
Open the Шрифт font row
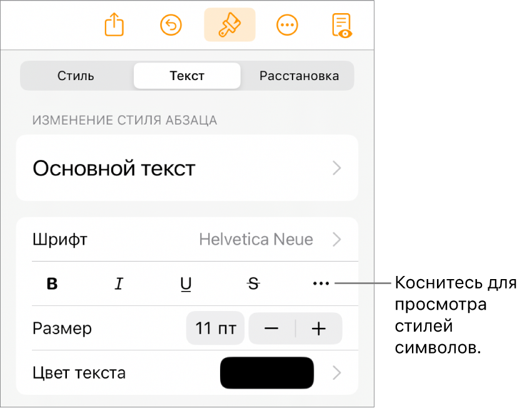[x=187, y=240]
